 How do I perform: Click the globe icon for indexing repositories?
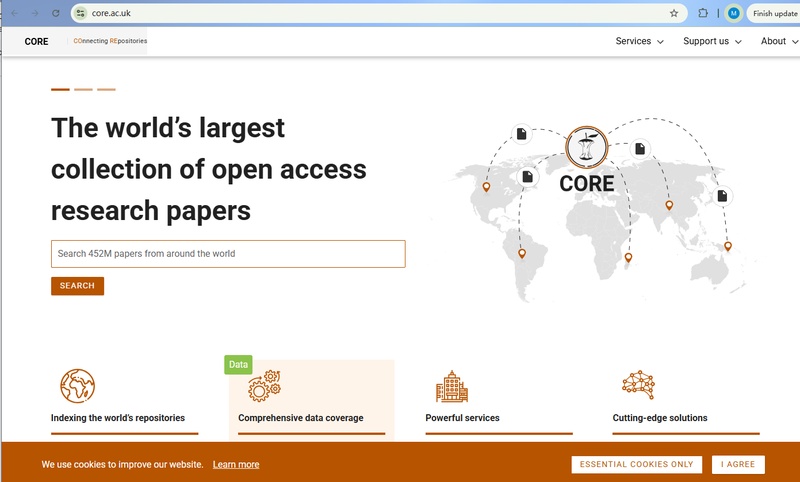[x=78, y=386]
